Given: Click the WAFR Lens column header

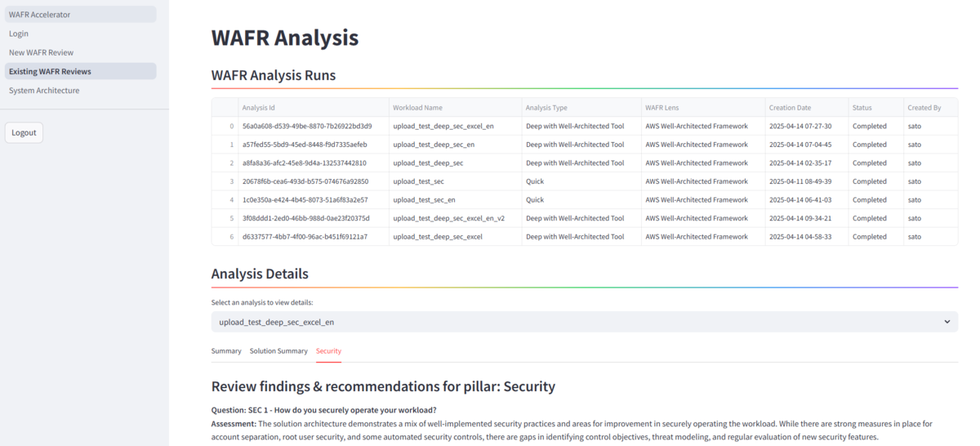Looking at the screenshot, I should [703, 108].
